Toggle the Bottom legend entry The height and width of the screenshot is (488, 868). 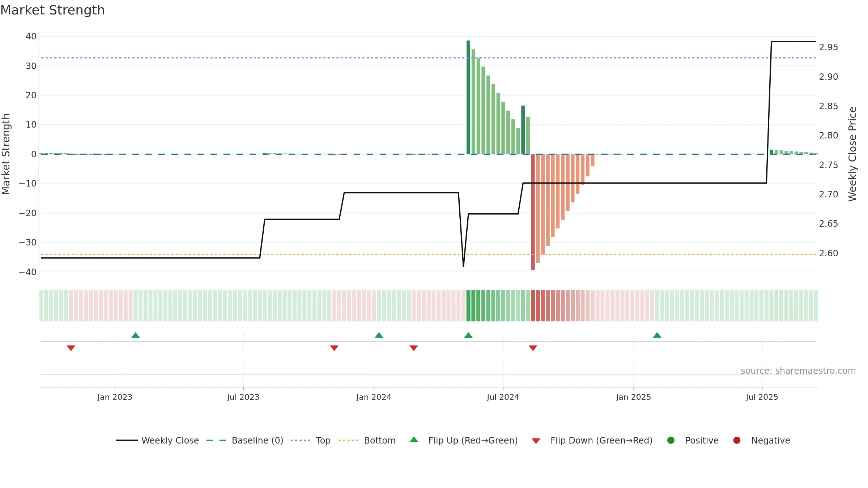point(367,440)
